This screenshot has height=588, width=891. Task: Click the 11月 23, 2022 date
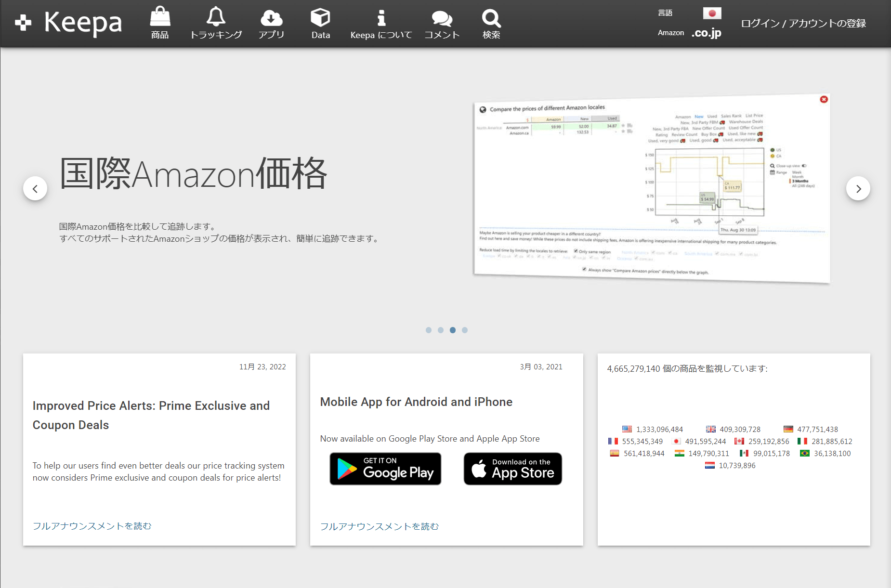[x=262, y=367]
